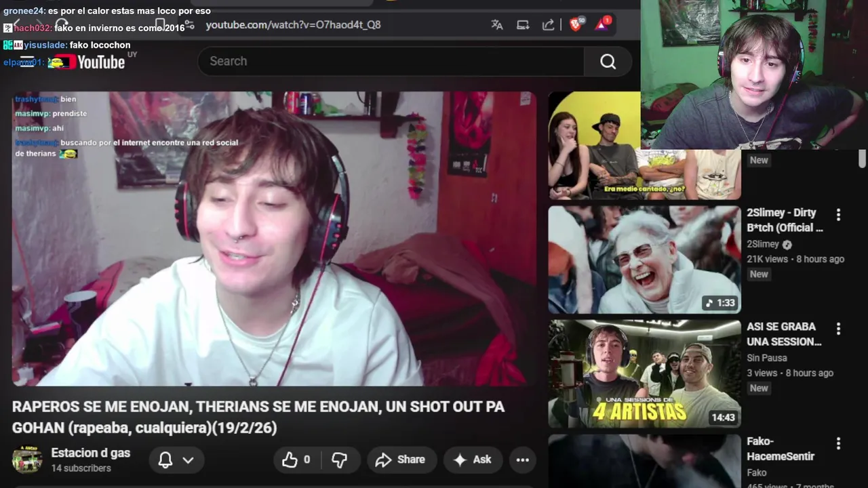Click the Sin Pausa channel name
Screen dimensions: 868x488
767,358
